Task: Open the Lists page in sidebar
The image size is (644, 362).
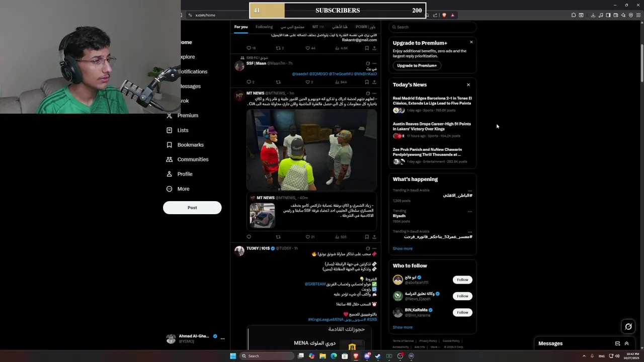Action: tap(183, 130)
